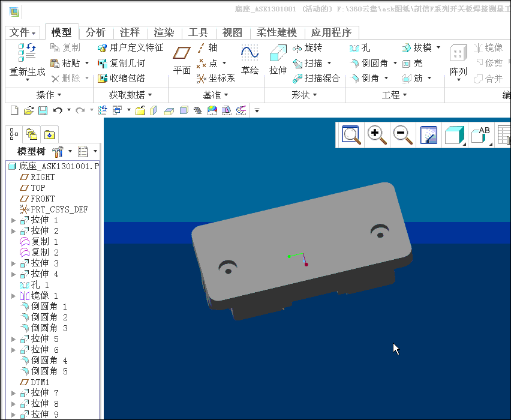Click the Regenerate (重新生成) icon

[27, 52]
